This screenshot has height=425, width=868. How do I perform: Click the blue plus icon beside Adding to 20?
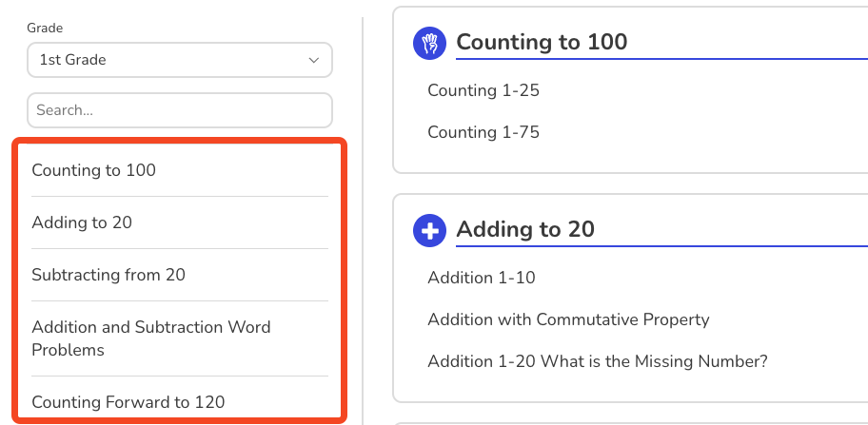429,230
